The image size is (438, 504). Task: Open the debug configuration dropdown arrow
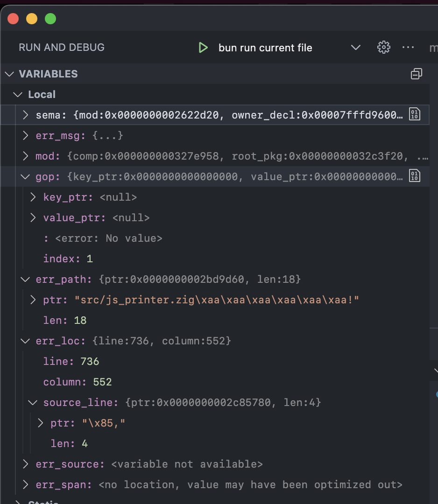point(355,47)
